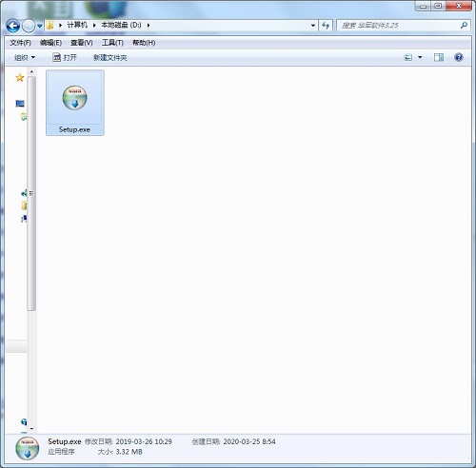Focus the search input field
The height and width of the screenshot is (468, 476).
[x=399, y=26]
